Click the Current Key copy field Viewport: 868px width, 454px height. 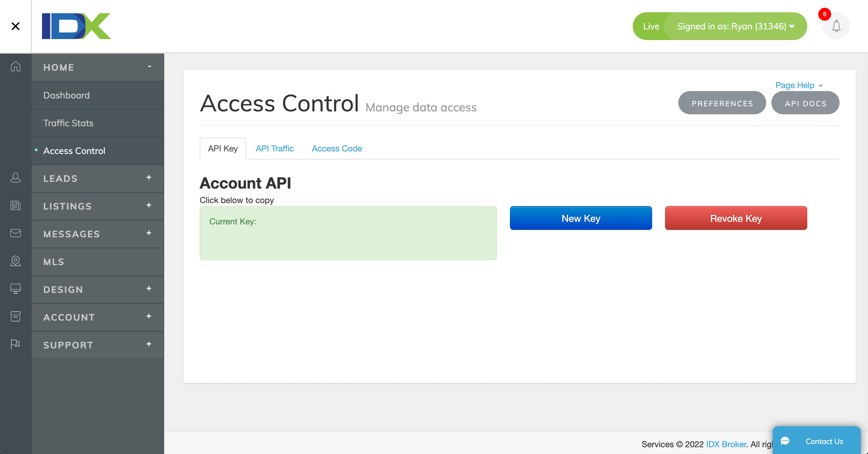348,232
